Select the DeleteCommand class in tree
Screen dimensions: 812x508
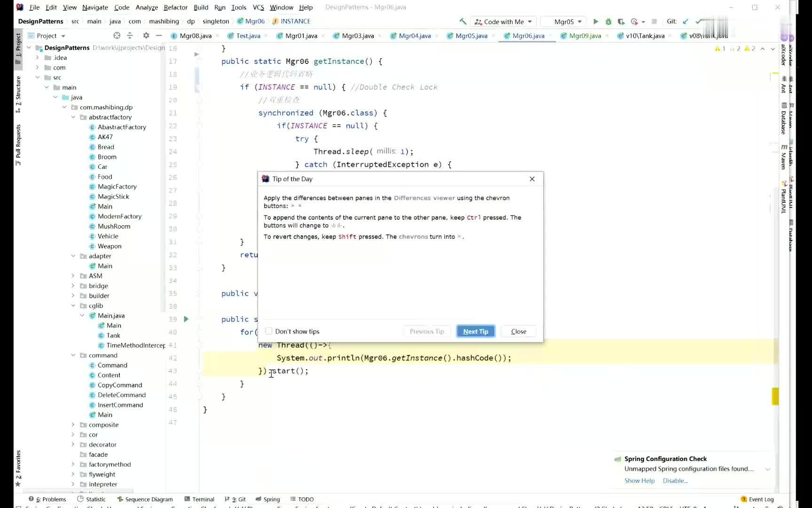pyautogui.click(x=121, y=395)
